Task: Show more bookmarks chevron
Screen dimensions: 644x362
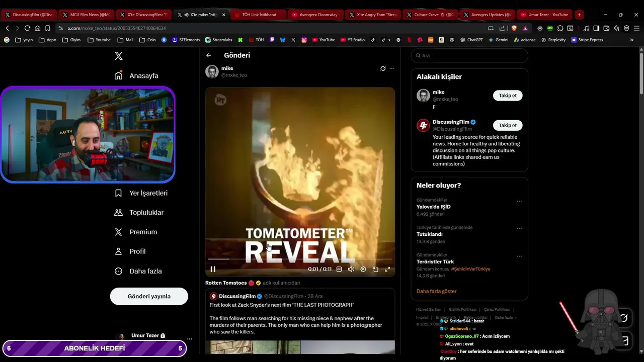Action: coord(632,40)
